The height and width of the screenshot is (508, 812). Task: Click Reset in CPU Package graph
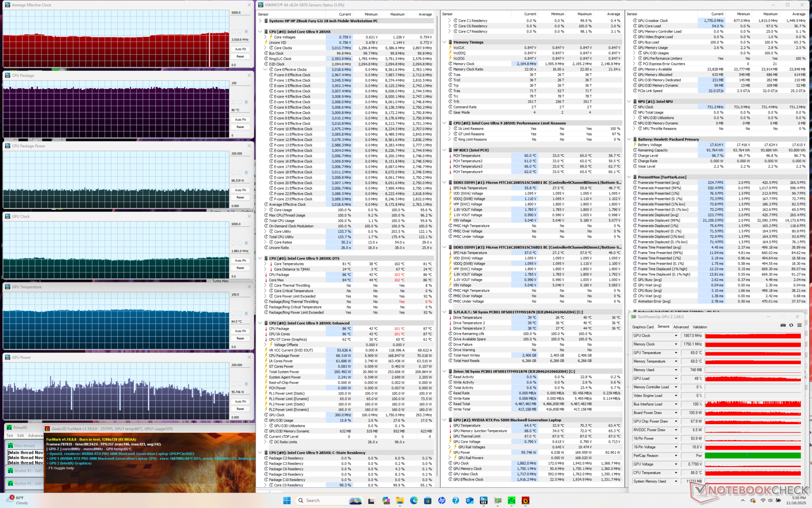coord(241,127)
